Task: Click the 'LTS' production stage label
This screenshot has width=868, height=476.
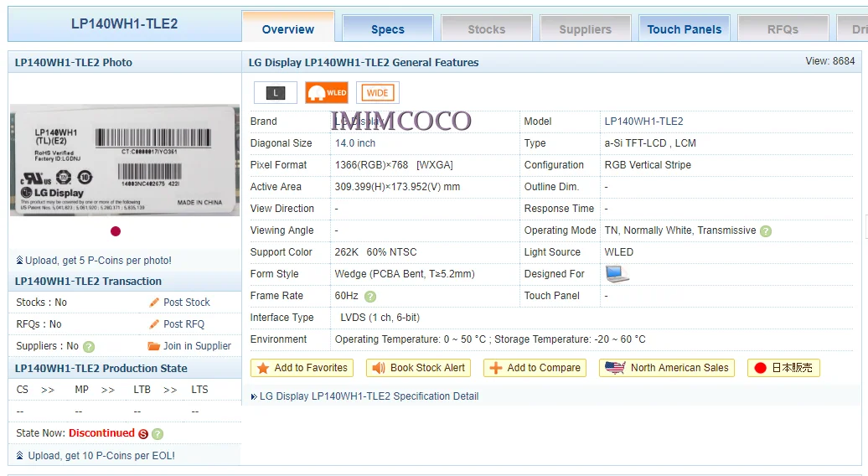Action: (200, 390)
